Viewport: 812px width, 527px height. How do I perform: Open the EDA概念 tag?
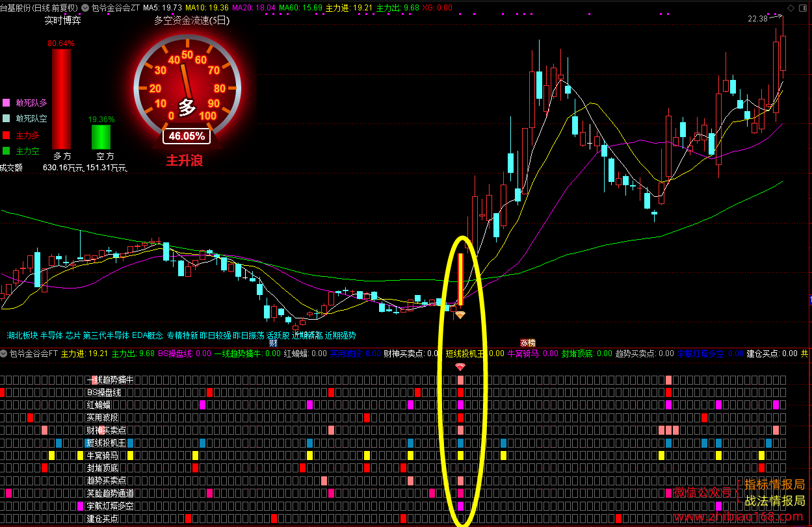click(x=148, y=335)
